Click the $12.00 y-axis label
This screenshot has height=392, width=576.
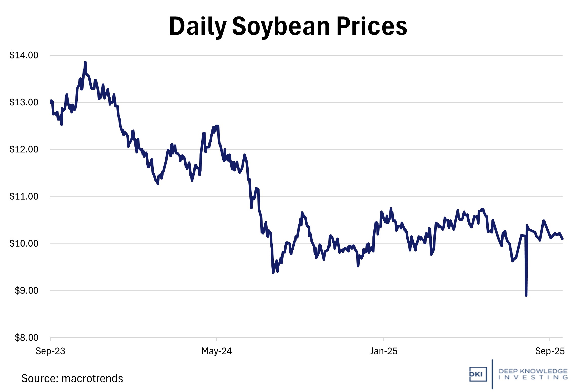[24, 149]
